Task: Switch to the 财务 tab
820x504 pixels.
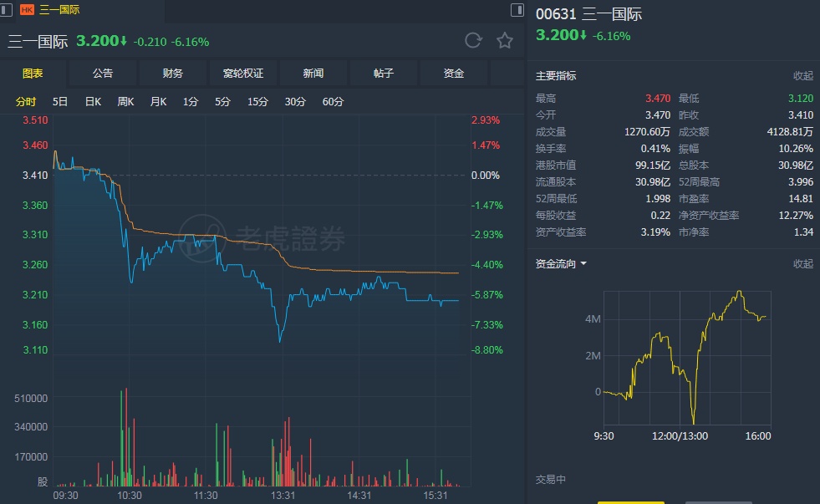Action: pos(173,74)
